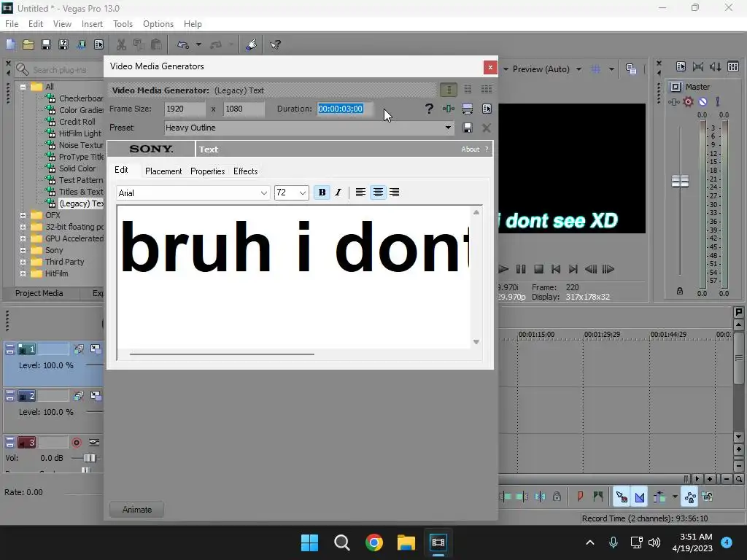
Task: Toggle Lock Envelopes to Events
Action: [690, 497]
